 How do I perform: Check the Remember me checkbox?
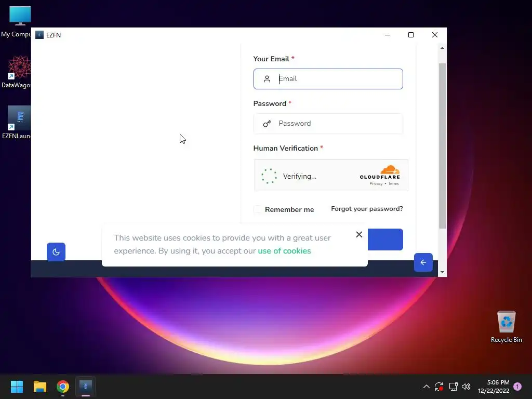[258, 209]
